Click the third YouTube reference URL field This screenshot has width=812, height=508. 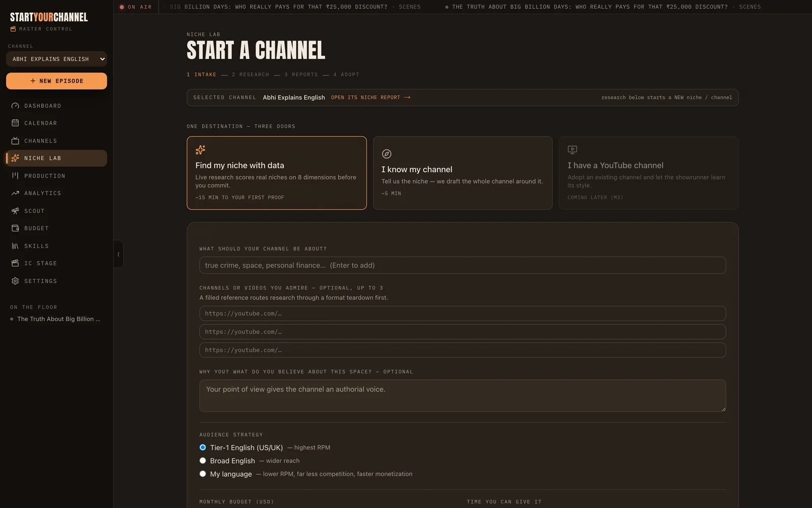point(462,350)
